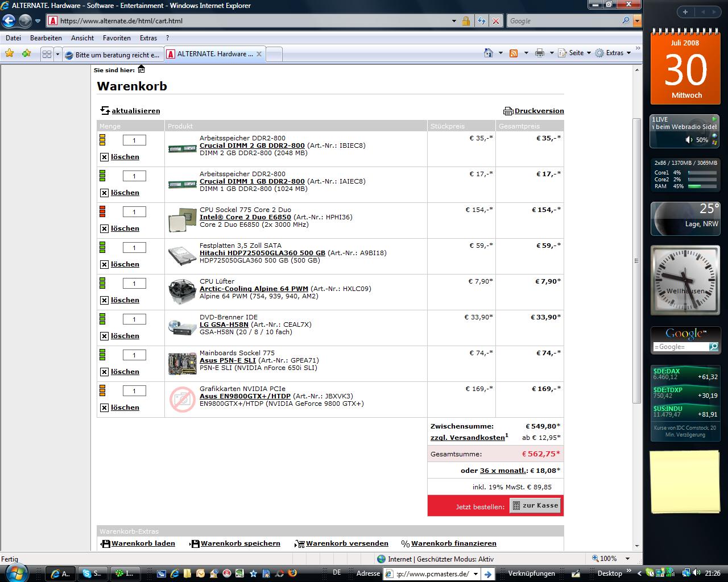The height and width of the screenshot is (582, 728).
Task: Click the LG GSA-H58N DVD burner image
Action: [x=182, y=327]
